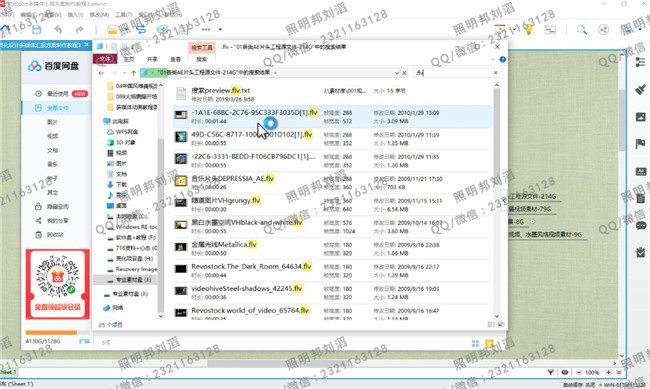Screen dimensions: 650x389
Task: Open the task clipboard icon on right sidebar
Action: 640,252
